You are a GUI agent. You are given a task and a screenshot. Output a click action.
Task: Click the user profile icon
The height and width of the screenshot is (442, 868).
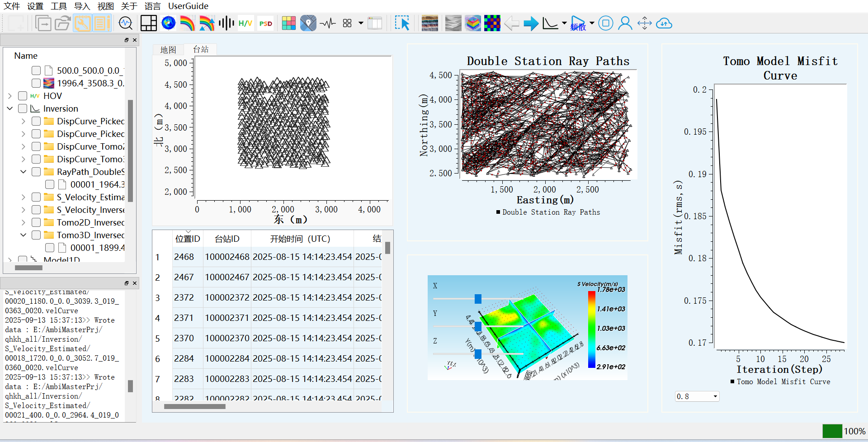pos(625,23)
